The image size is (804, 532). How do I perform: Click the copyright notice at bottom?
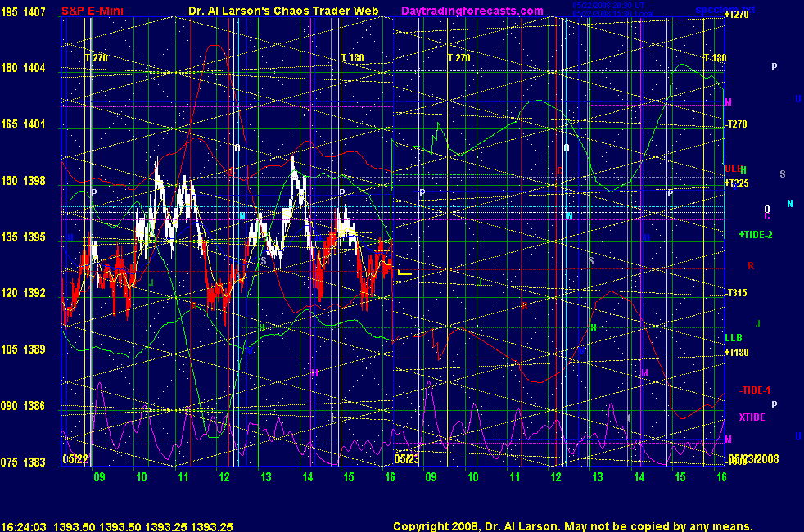572,526
